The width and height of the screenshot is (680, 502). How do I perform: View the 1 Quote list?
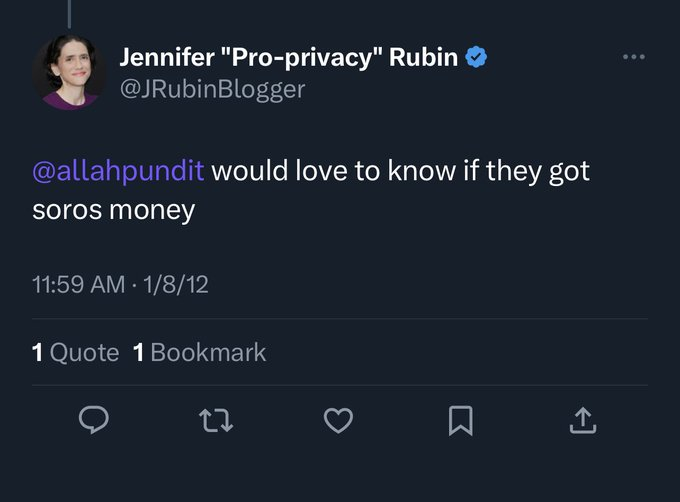click(75, 352)
